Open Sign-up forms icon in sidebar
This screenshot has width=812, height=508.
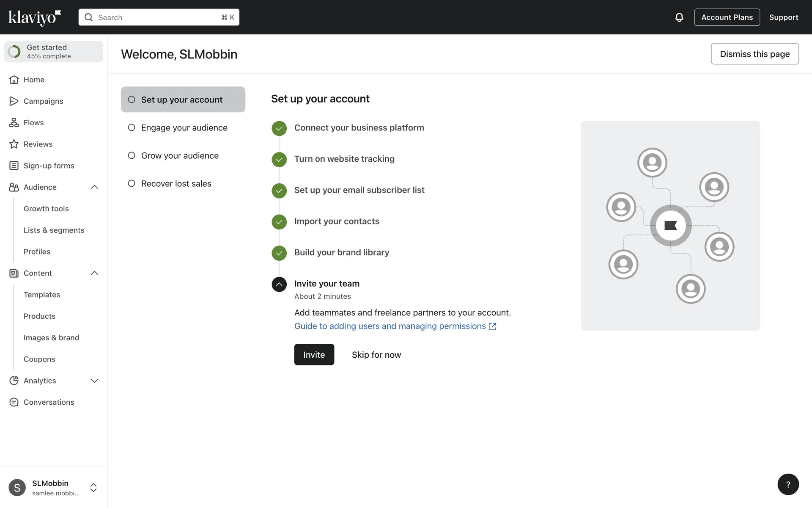[14, 166]
